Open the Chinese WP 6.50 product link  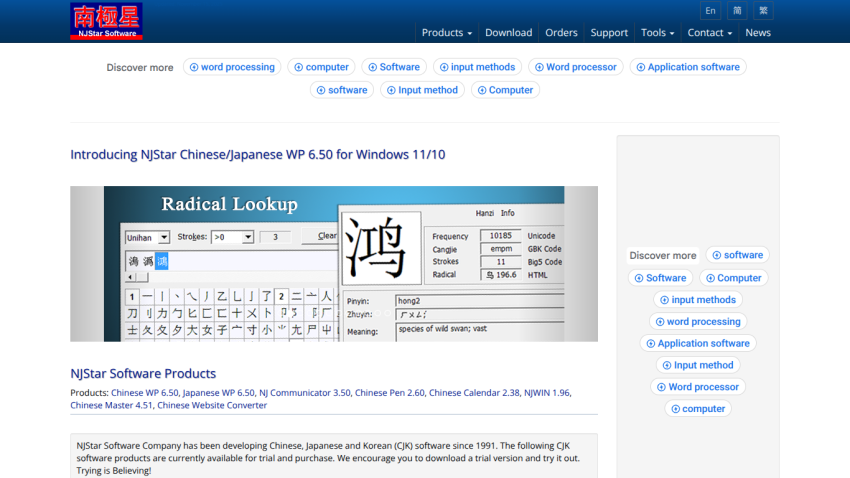[x=145, y=392]
